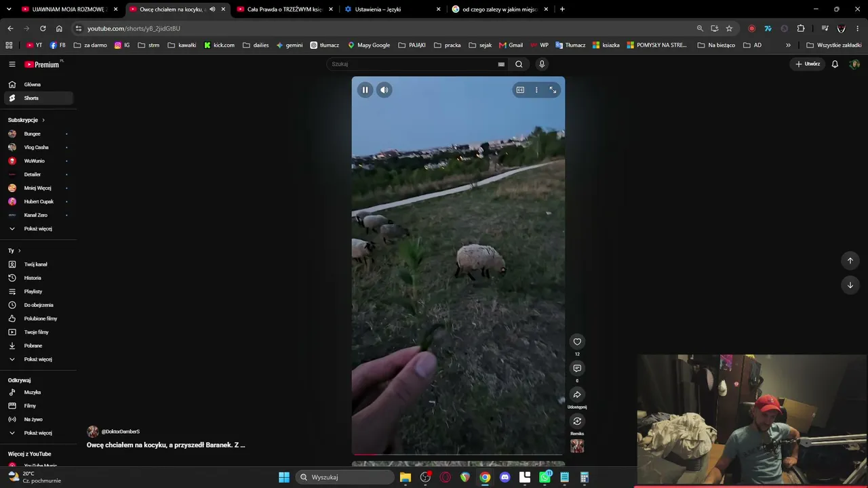Switch to the 'UJAWNIAM MOJA ROZMOWĘ' tab
The width and height of the screenshot is (868, 488).
point(70,9)
